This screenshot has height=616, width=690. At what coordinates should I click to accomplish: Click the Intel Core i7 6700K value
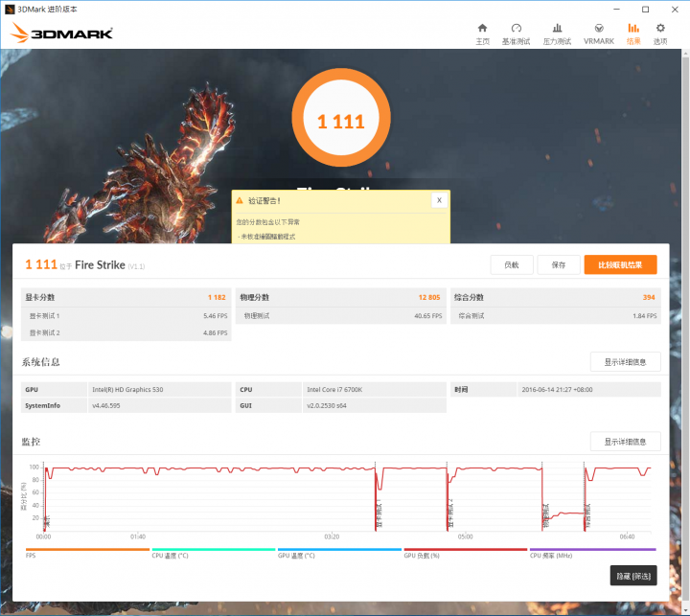[x=334, y=390]
